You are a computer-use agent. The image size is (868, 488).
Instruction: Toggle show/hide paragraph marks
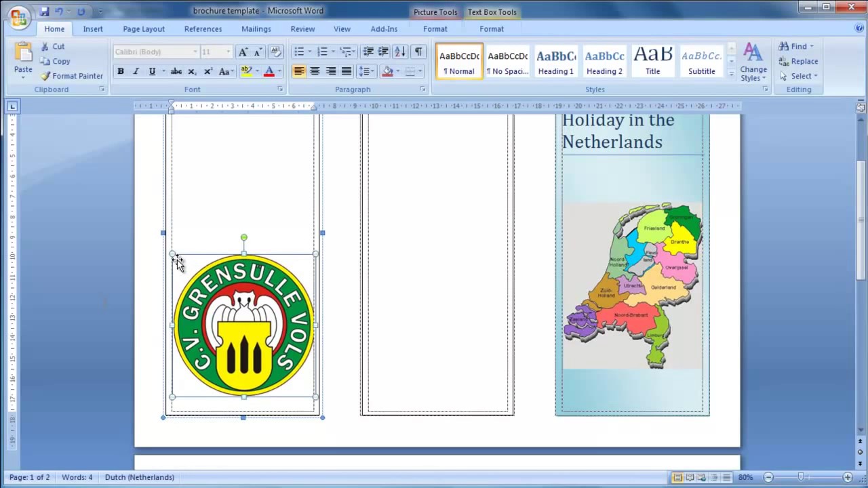pyautogui.click(x=418, y=52)
